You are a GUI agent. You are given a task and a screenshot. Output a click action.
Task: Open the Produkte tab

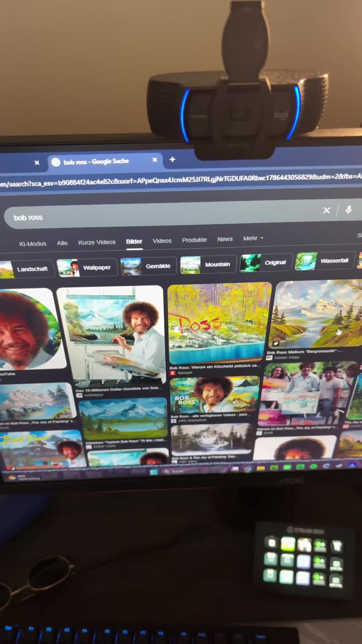[194, 240]
